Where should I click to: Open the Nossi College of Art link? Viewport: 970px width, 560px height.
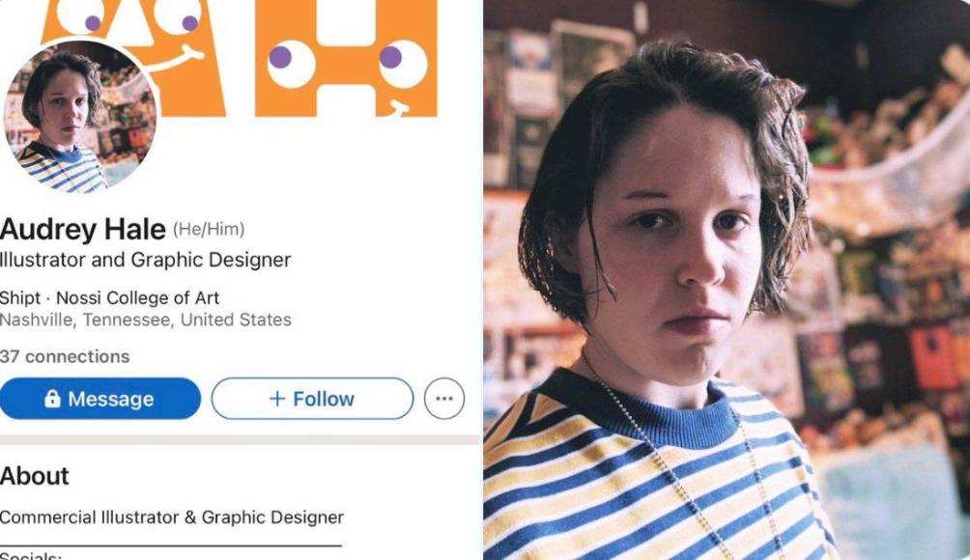pos(137,298)
